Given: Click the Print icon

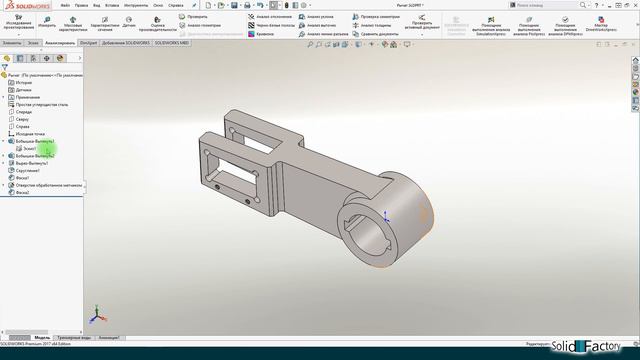Looking at the screenshot, I should coord(247,5).
